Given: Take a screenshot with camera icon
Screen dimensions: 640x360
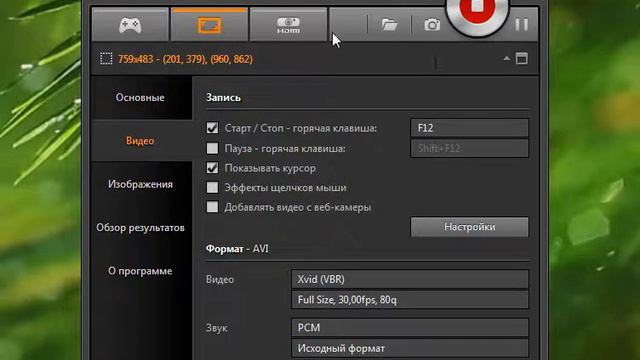Looking at the screenshot, I should (432, 25).
